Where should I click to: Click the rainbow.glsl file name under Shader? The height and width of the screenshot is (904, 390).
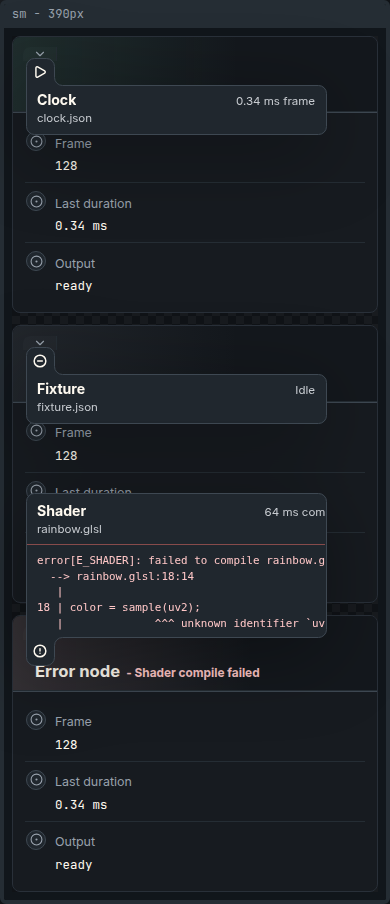pos(69,529)
